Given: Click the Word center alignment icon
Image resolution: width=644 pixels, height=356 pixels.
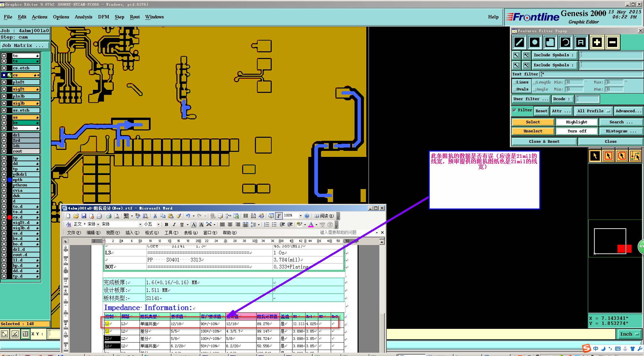Looking at the screenshot, I should [x=230, y=225].
